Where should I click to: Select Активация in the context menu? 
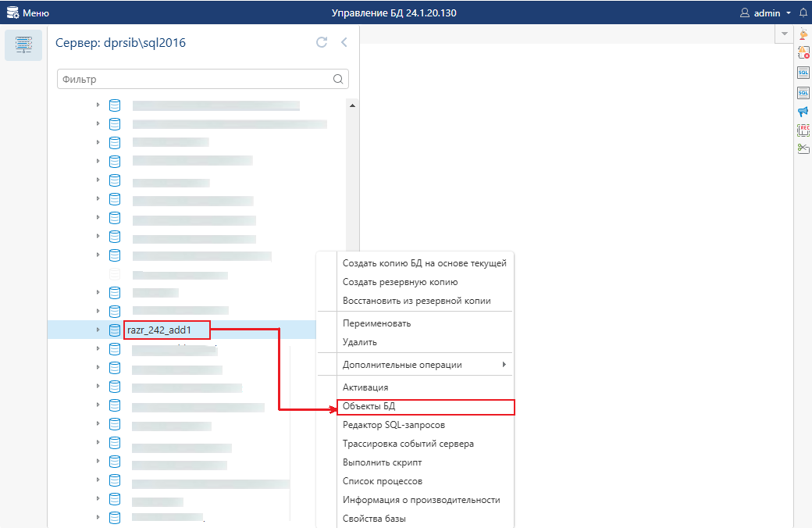[425, 387]
